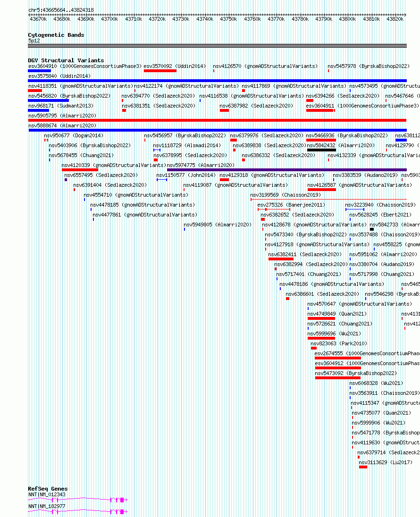Viewport: 420px width, 517px height.
Task: Open nsv4749849 (Quan2021) variant
Action: [337, 313]
